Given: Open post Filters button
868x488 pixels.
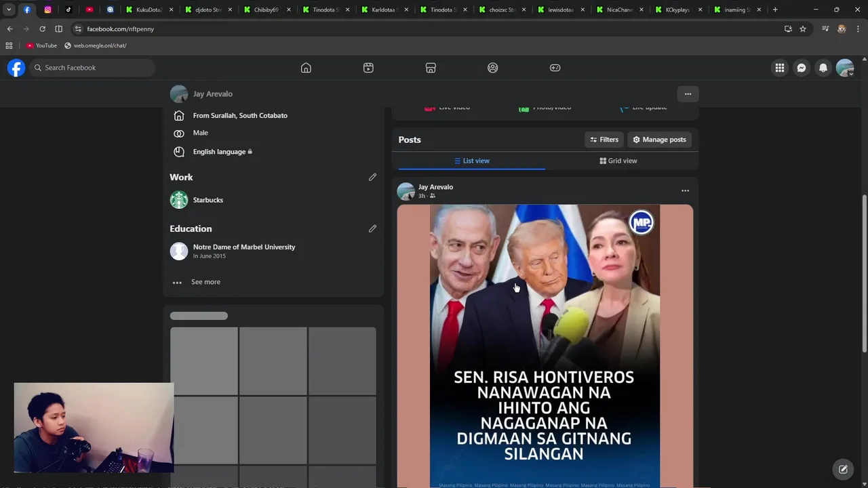Looking at the screenshot, I should pos(604,140).
